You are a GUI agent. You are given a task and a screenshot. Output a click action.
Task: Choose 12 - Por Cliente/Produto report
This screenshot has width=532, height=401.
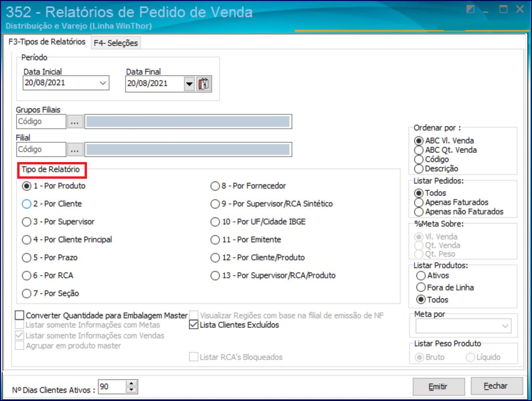click(x=258, y=258)
